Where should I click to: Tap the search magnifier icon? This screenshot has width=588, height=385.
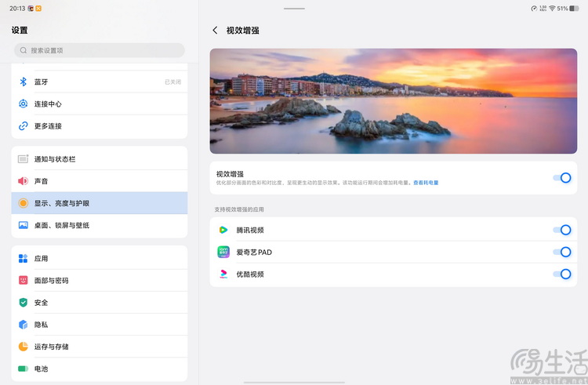pos(24,50)
